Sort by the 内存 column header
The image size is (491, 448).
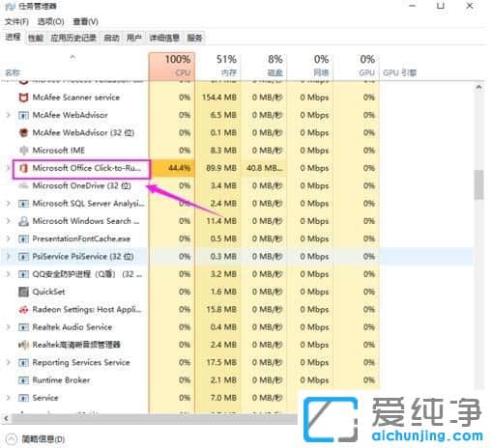point(218,66)
